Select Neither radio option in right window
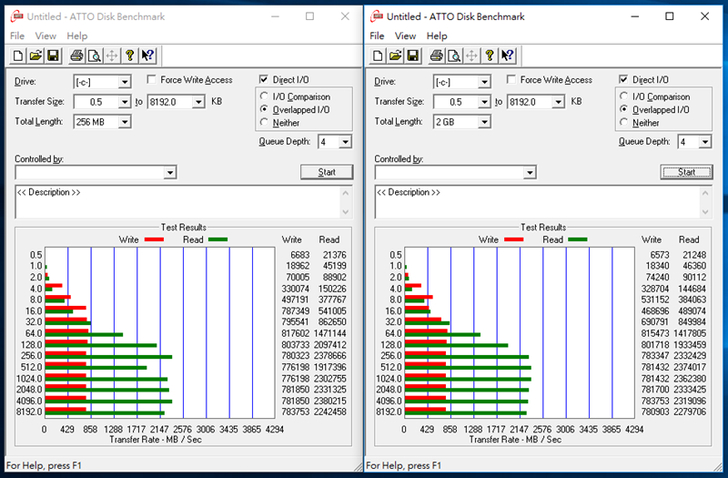The image size is (728, 478). (625, 123)
